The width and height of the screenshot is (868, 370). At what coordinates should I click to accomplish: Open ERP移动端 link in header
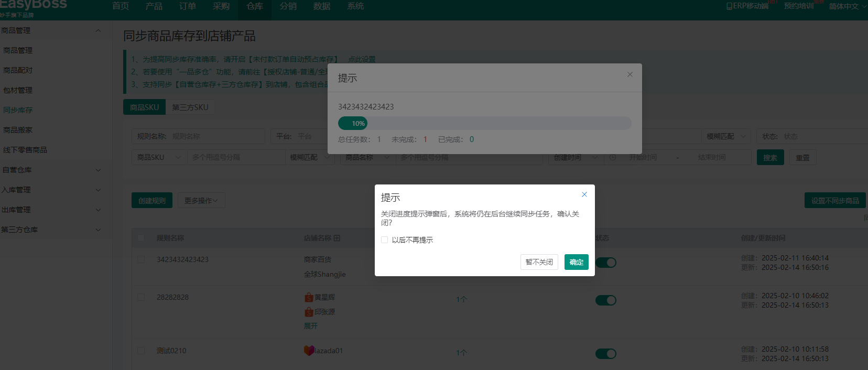pyautogui.click(x=747, y=6)
